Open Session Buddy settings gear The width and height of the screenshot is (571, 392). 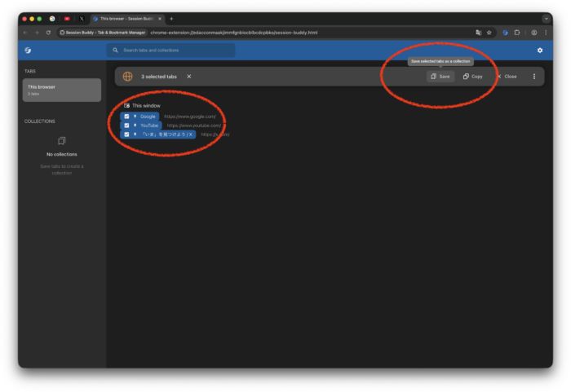tap(539, 51)
